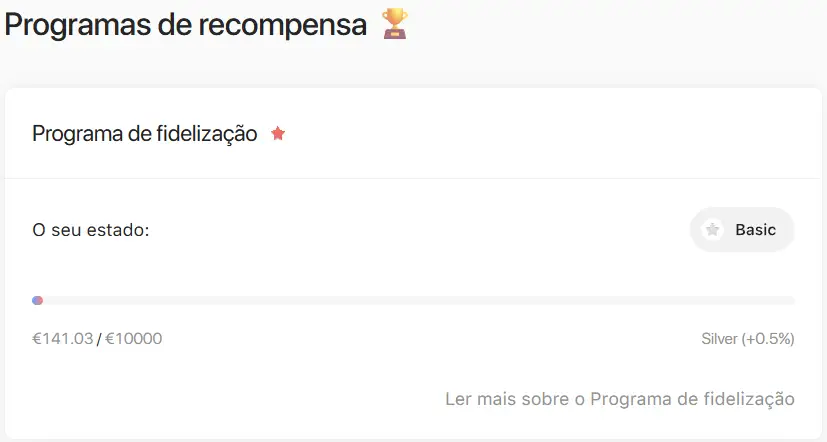Click the slash between €141.03 and €10000
Image resolution: width=827 pixels, height=442 pixels.
(x=99, y=339)
